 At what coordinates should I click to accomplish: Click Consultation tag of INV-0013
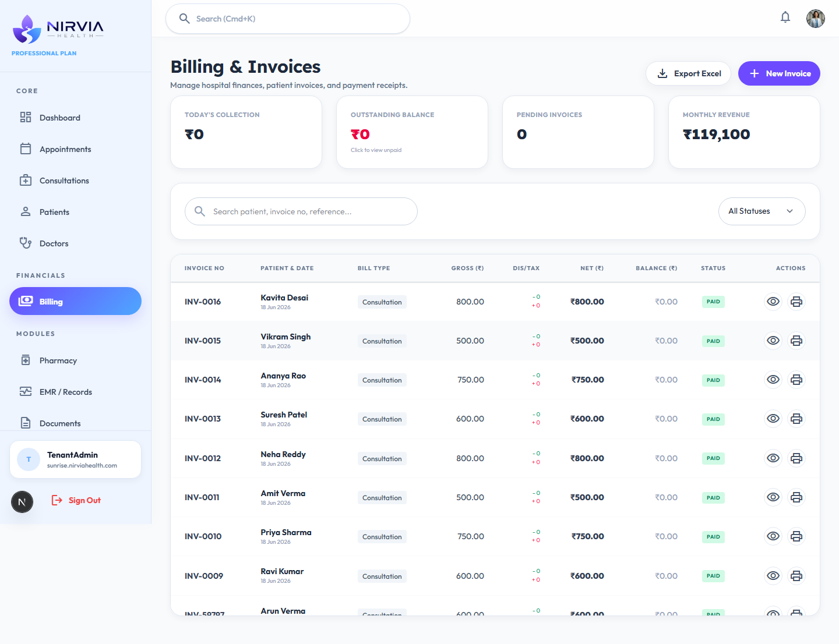382,419
